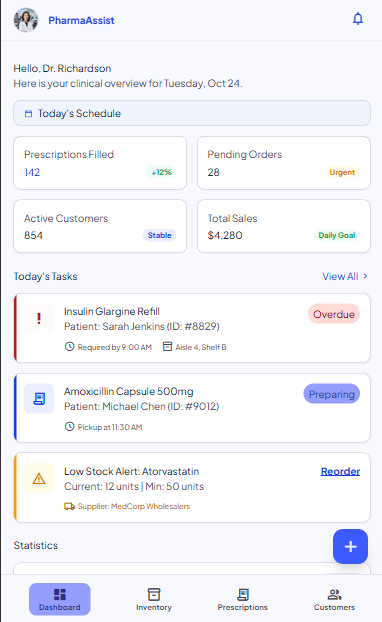Click the PharmaAssist app title
This screenshot has height=622, width=382.
(x=81, y=21)
